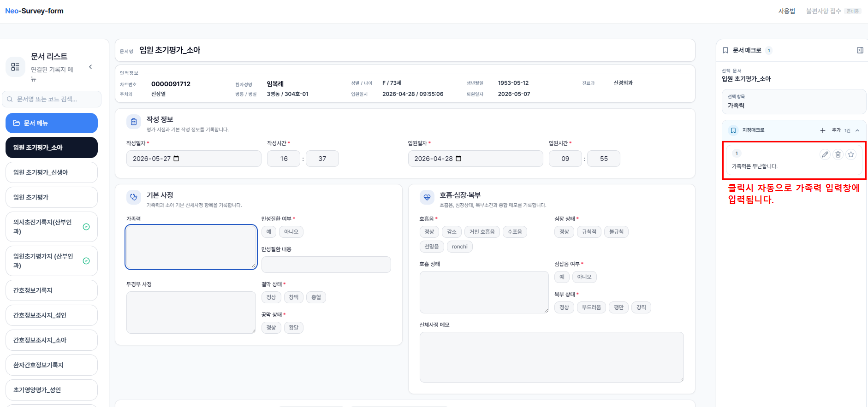This screenshot has width=868, height=407.
Task: Click the 호흡·심장·복부 heart icon
Action: pos(427,197)
